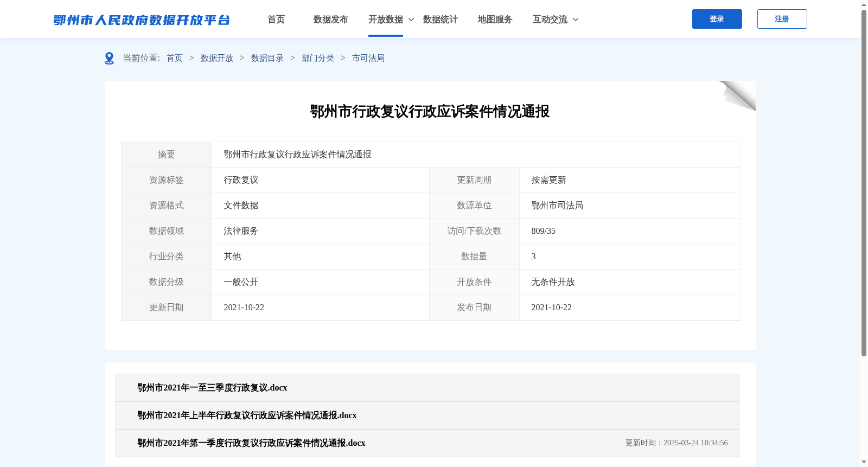Click the 更新时间 2025-03-24 10:34:56 text
Screen dimensions: 868x467
pyautogui.click(x=676, y=443)
